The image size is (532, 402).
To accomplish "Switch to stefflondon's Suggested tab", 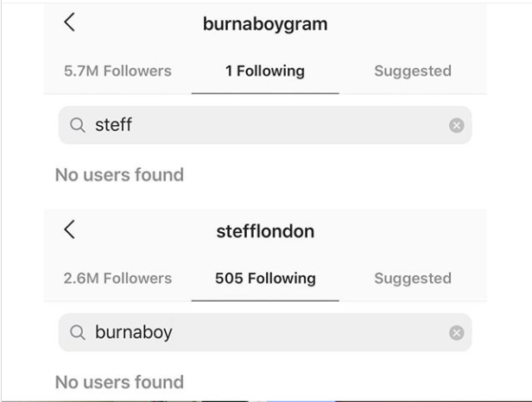I will [x=413, y=279].
